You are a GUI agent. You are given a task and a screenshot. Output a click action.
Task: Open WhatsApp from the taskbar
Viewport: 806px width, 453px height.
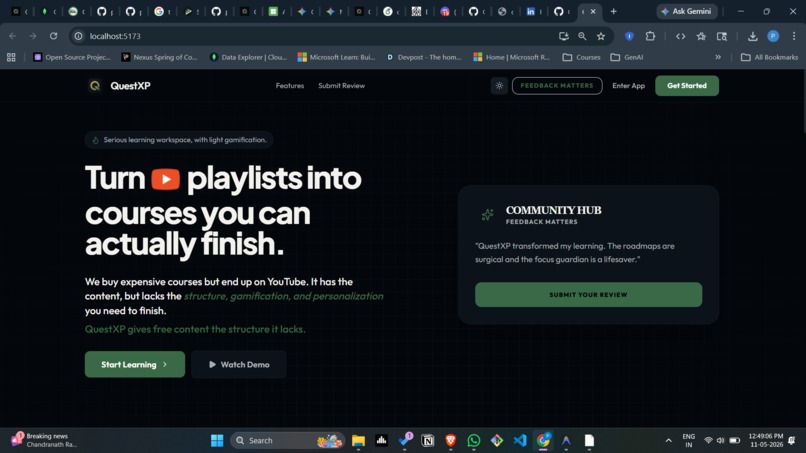(474, 441)
